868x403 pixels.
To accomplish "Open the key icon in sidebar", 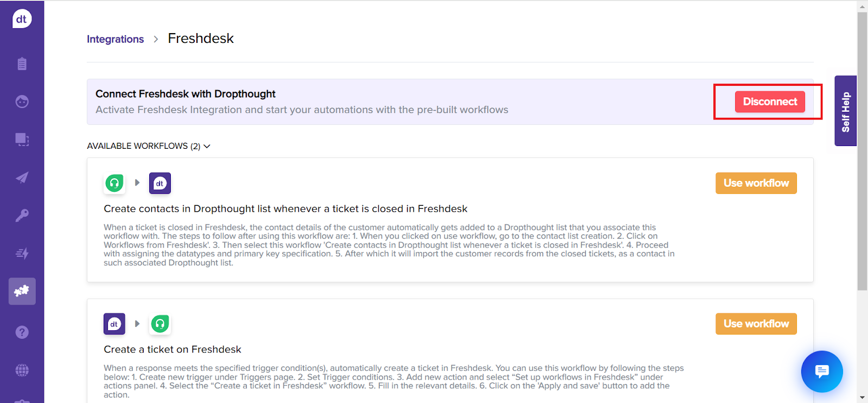I will click(x=22, y=216).
